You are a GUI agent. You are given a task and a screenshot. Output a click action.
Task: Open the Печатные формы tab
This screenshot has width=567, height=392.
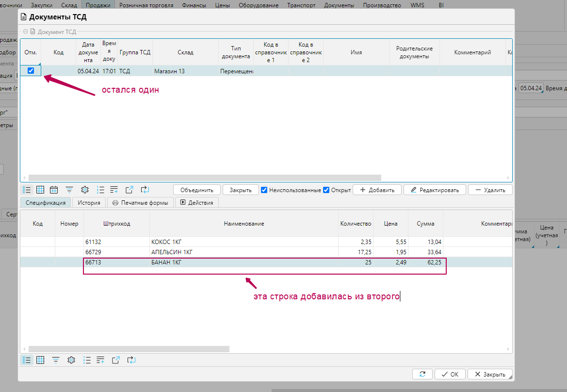tap(140, 202)
